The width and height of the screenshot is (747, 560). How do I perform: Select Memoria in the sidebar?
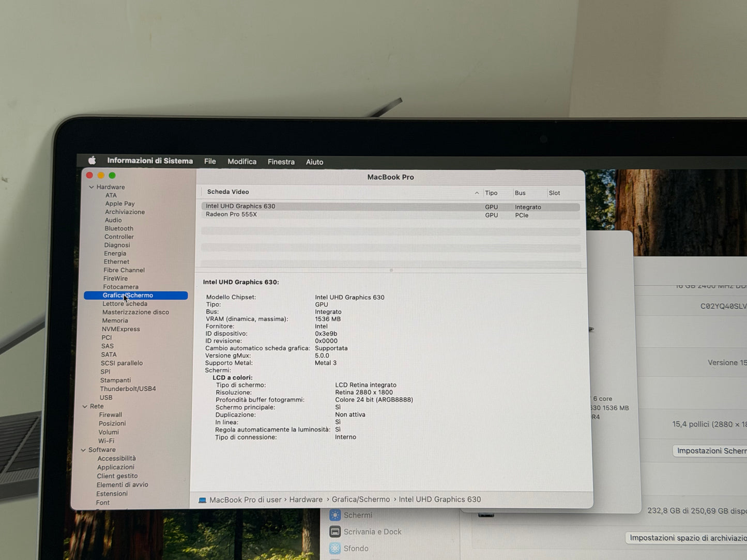point(115,320)
